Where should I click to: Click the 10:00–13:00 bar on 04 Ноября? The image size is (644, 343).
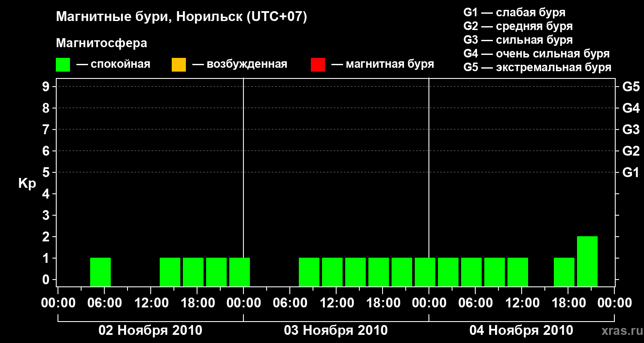click(518, 272)
